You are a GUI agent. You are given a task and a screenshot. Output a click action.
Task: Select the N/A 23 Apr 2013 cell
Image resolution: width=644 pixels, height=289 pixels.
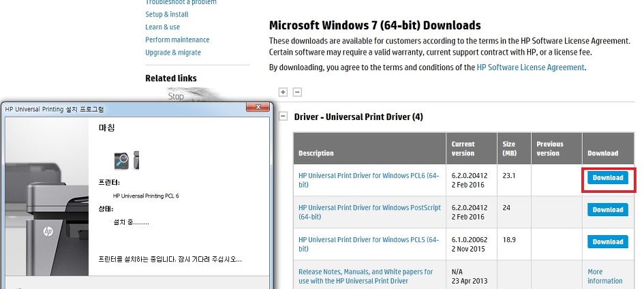pyautogui.click(x=472, y=276)
